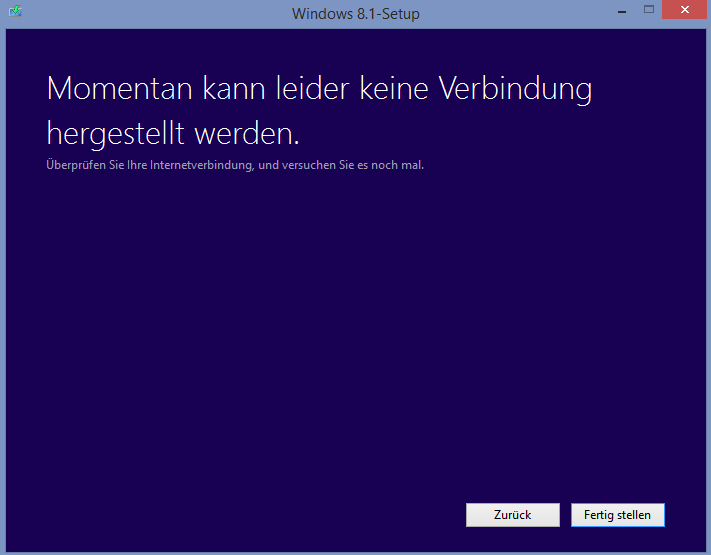The width and height of the screenshot is (711, 555).
Task: Click the heading "Momentan kann leider keine Verbindung"
Action: (x=319, y=88)
